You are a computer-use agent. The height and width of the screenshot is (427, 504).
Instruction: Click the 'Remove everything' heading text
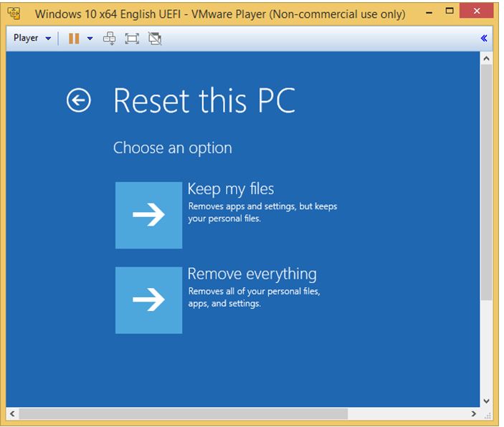point(252,274)
